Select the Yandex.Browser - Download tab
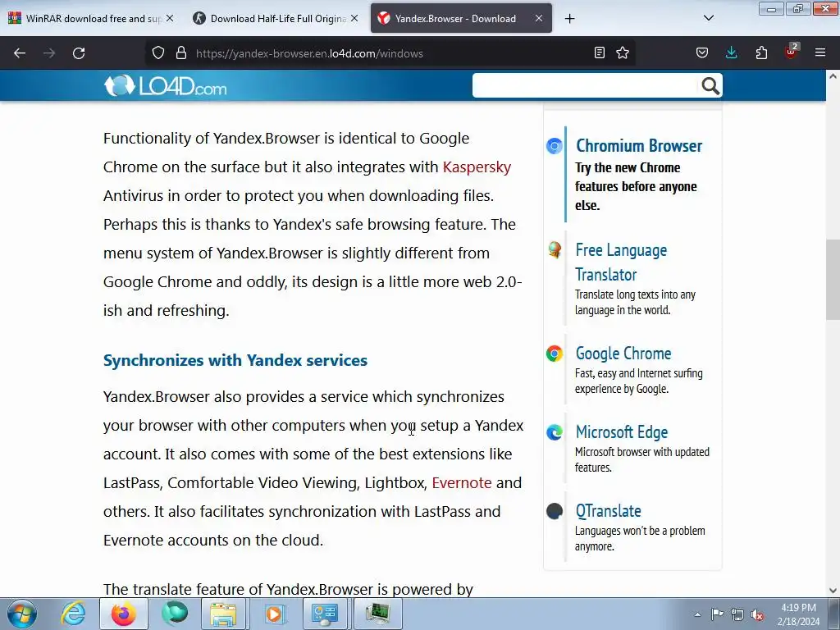Screen dimensions: 840x630 [461, 18]
